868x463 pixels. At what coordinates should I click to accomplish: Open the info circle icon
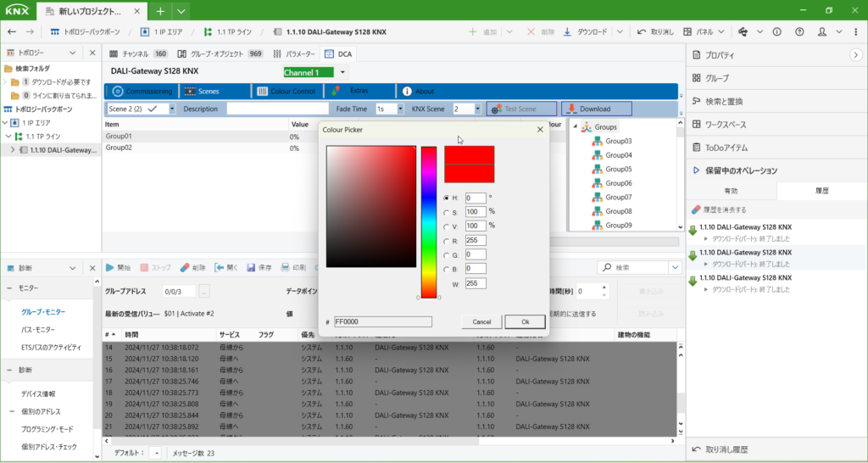(x=776, y=32)
